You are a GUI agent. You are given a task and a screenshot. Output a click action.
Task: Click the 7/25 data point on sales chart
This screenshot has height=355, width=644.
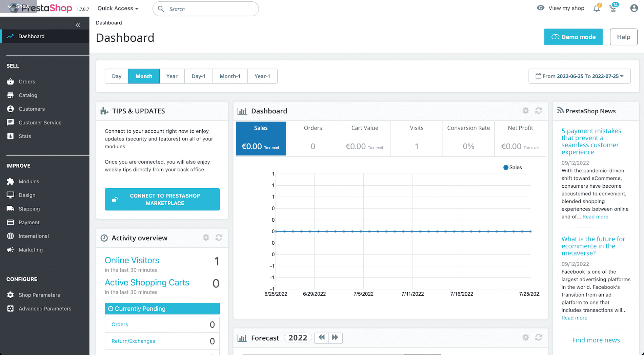coord(530,231)
